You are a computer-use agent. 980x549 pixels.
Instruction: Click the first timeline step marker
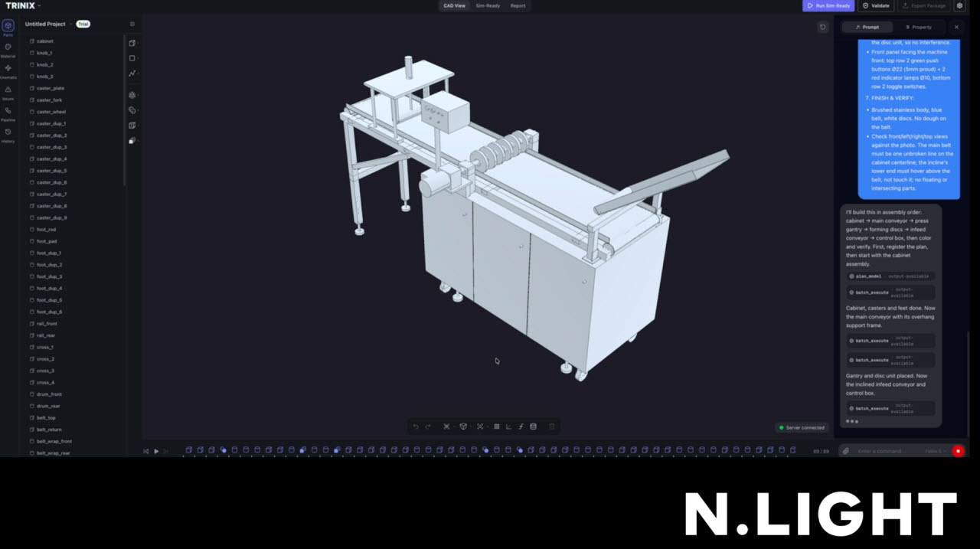(x=189, y=450)
